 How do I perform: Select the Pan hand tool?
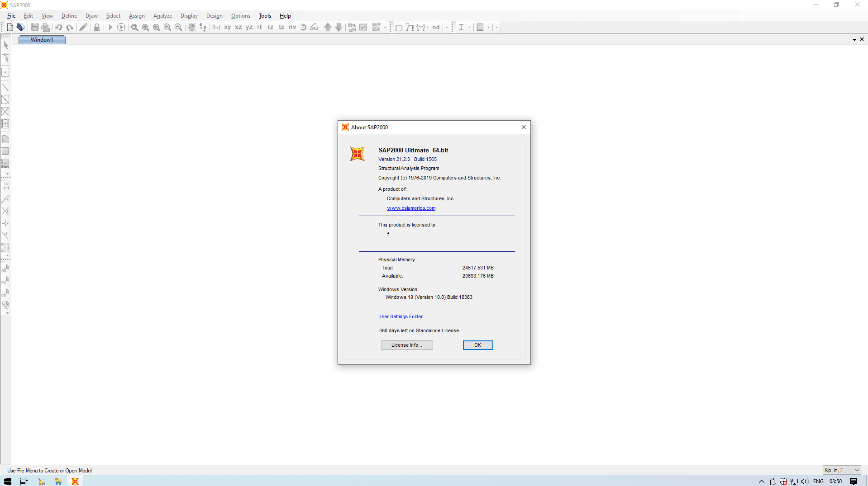click(x=191, y=27)
